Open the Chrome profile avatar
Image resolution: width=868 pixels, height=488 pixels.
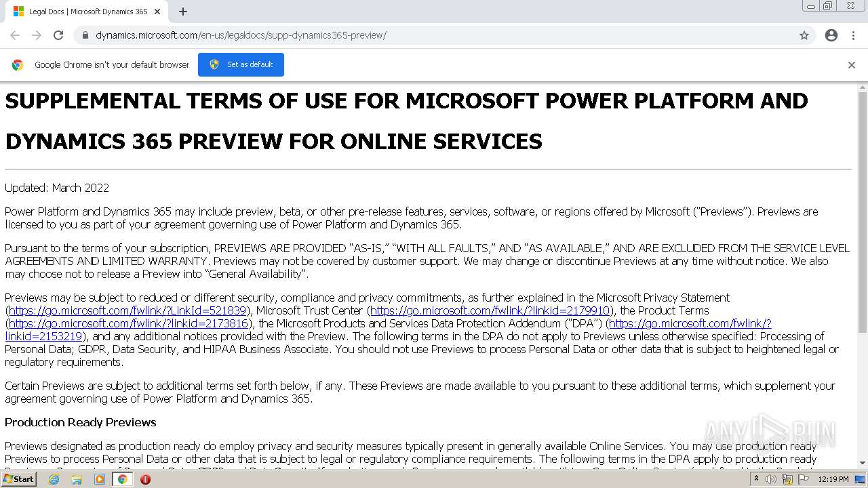[x=831, y=35]
